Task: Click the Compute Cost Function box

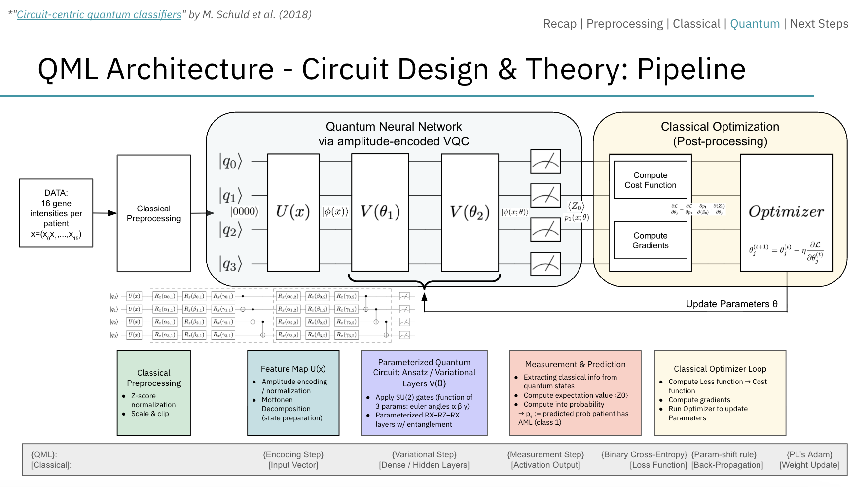Action: coord(651,180)
